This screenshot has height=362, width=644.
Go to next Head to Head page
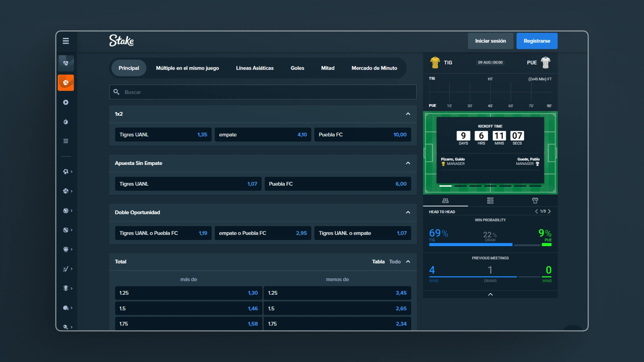549,211
